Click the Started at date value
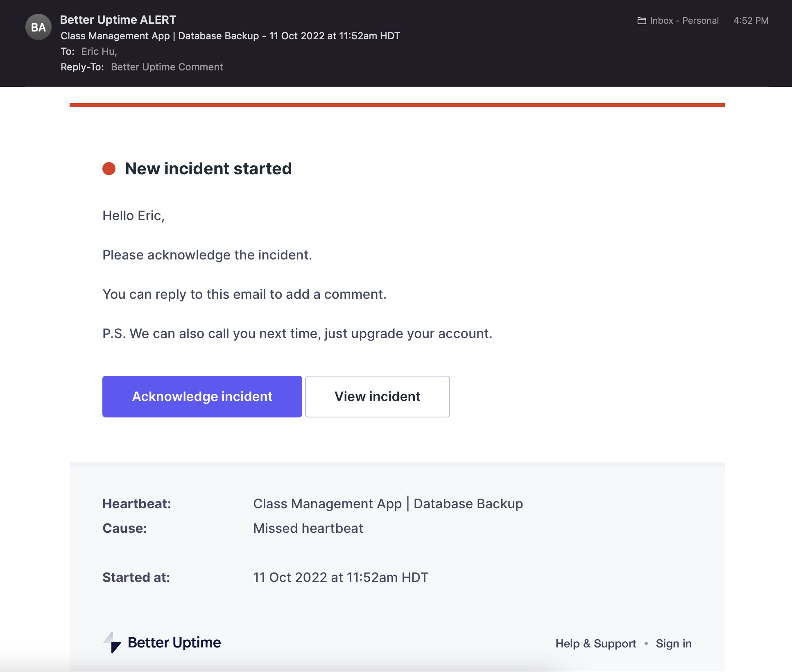Screen dimensions: 792x672 pos(340,577)
